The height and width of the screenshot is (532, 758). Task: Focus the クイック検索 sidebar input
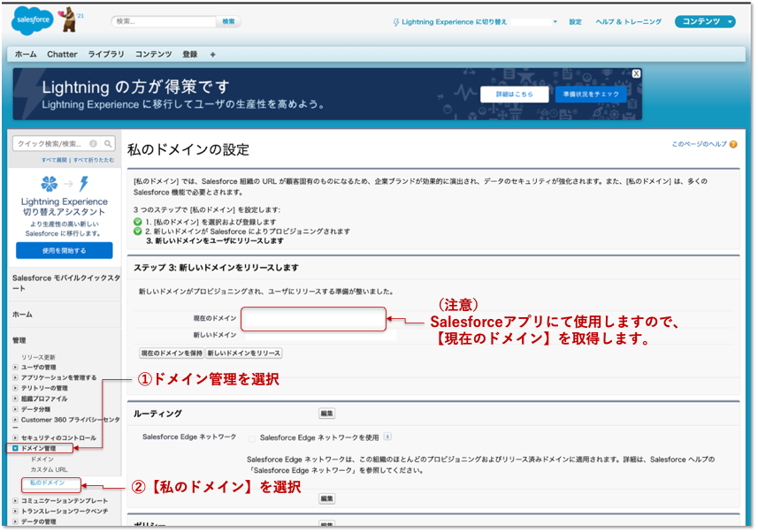(51, 143)
